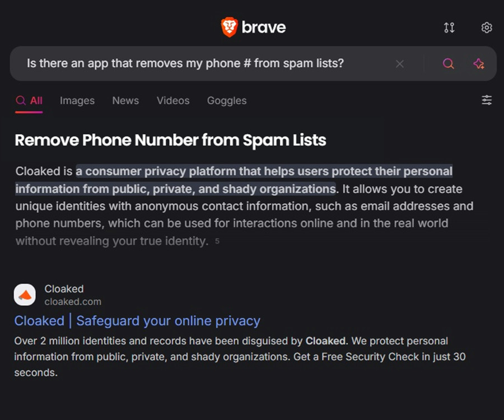Open the Goggles tab
The height and width of the screenshot is (420, 504).
coord(227,101)
